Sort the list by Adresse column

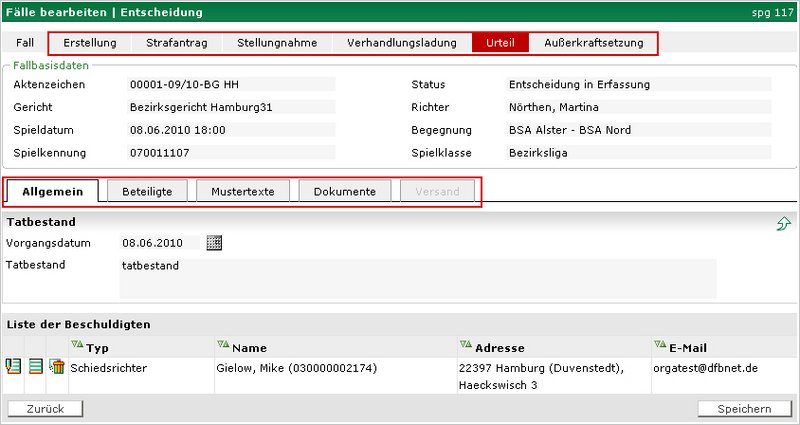465,346
